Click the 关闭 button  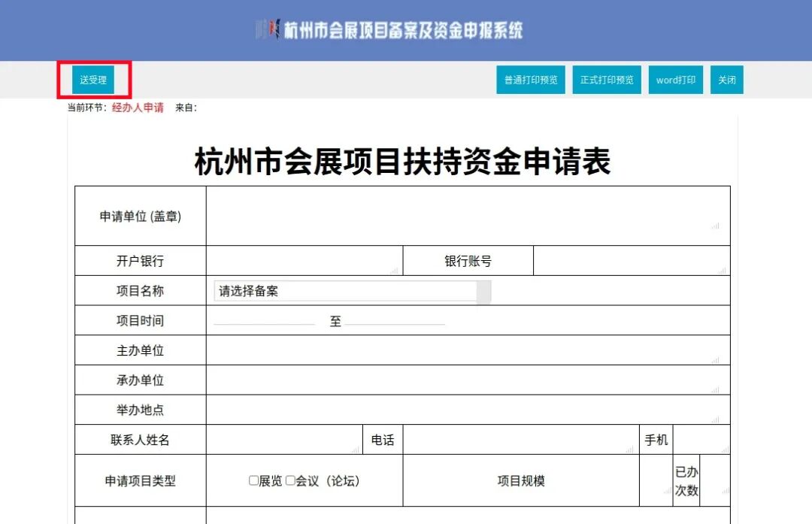click(726, 80)
